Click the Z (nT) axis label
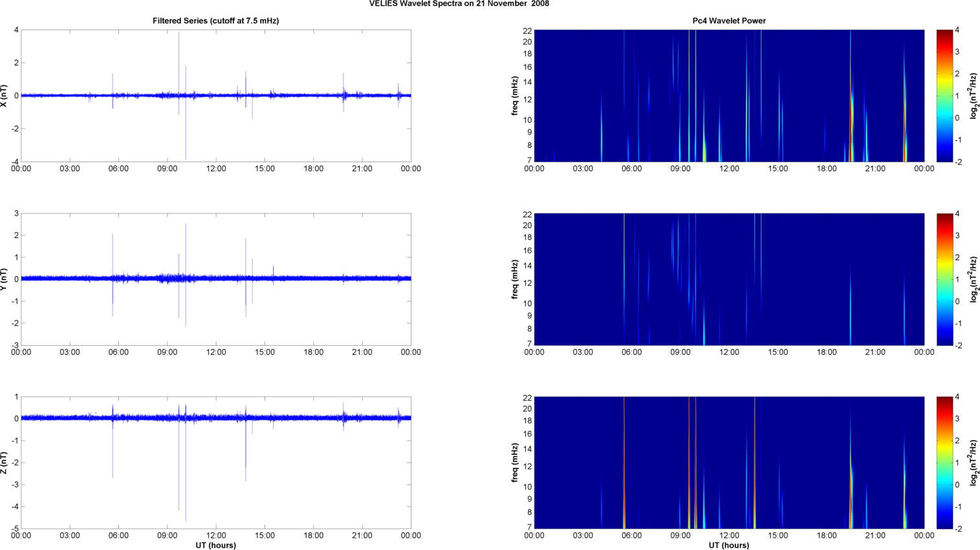This screenshot has width=980, height=550. (5, 463)
